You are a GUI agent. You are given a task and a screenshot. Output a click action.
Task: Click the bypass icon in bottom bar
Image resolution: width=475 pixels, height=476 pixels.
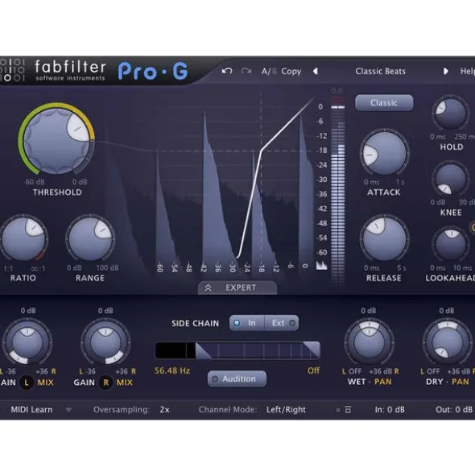click(338, 410)
